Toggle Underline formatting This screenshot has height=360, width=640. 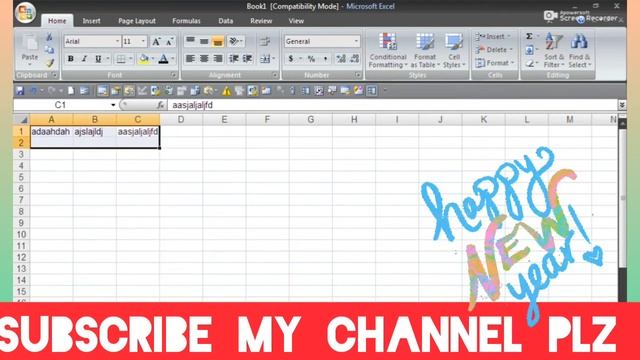98,59
